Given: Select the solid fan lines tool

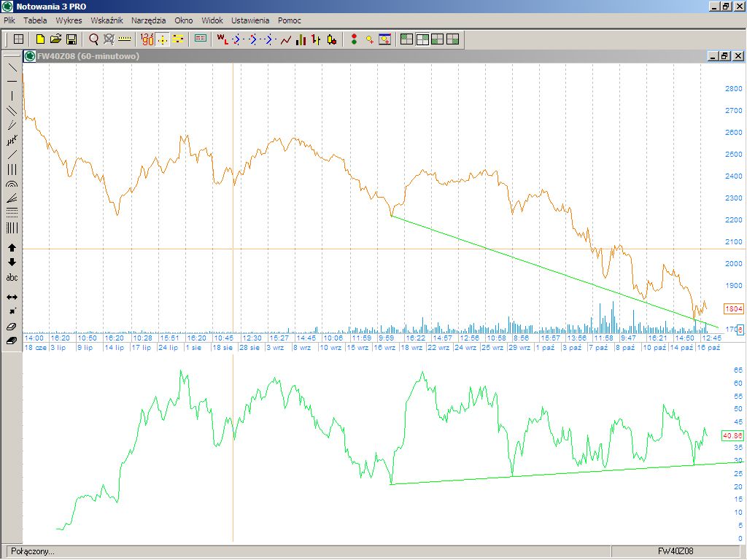Looking at the screenshot, I should tap(12, 198).
